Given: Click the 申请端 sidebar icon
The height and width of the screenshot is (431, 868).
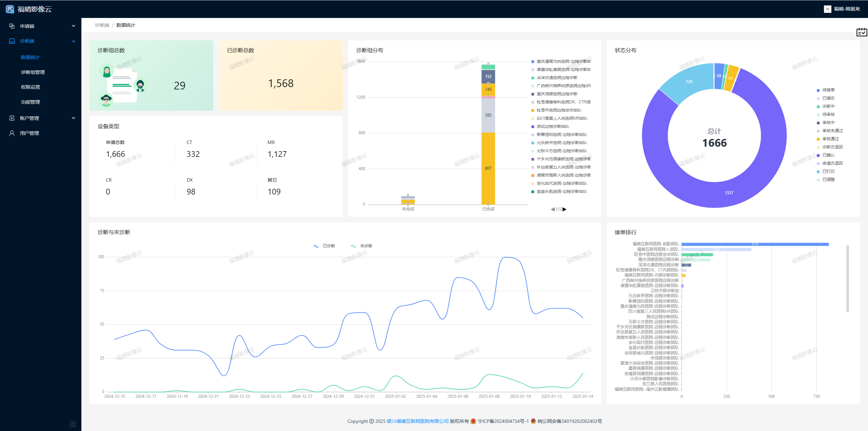Looking at the screenshot, I should pyautogui.click(x=12, y=26).
